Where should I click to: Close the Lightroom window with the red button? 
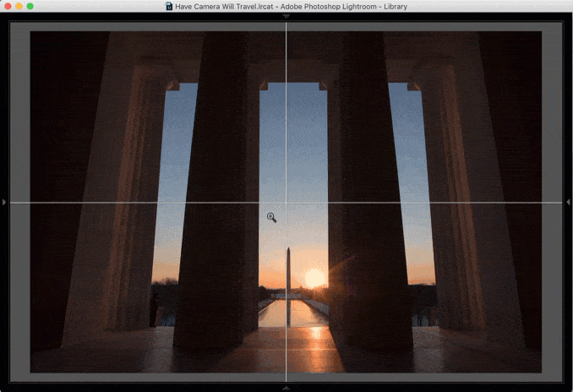pyautogui.click(x=8, y=6)
